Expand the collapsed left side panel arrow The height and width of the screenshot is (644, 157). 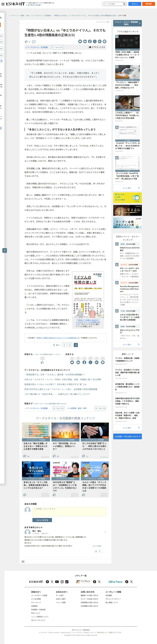click(5, 250)
